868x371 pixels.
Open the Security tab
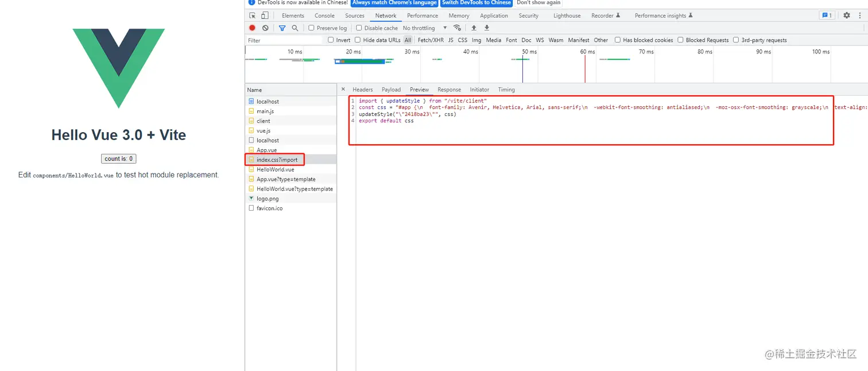point(529,16)
